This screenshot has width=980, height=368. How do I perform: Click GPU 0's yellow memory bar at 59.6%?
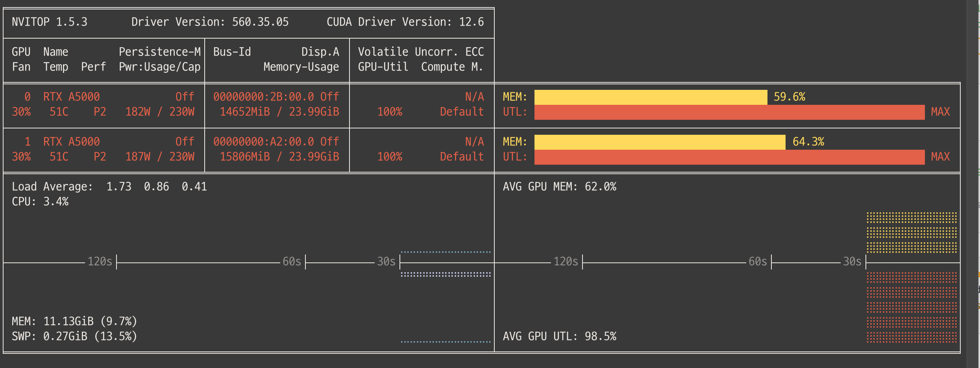coord(650,97)
